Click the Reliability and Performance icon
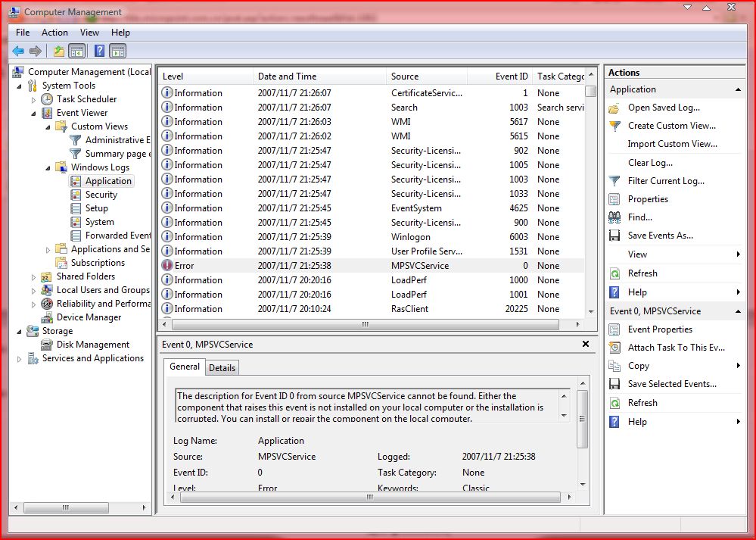The image size is (756, 540). pos(47,304)
